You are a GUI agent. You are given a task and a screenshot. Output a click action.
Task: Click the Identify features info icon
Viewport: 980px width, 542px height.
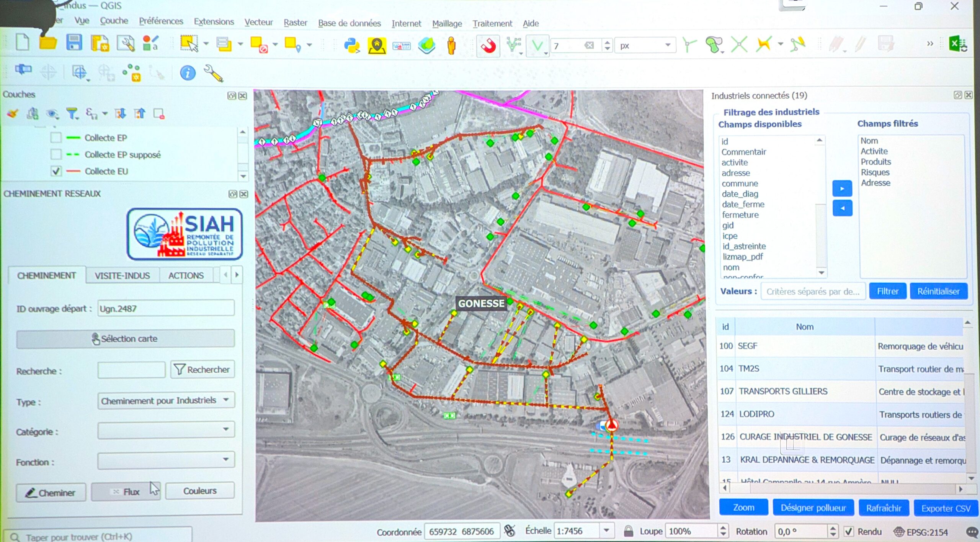188,73
